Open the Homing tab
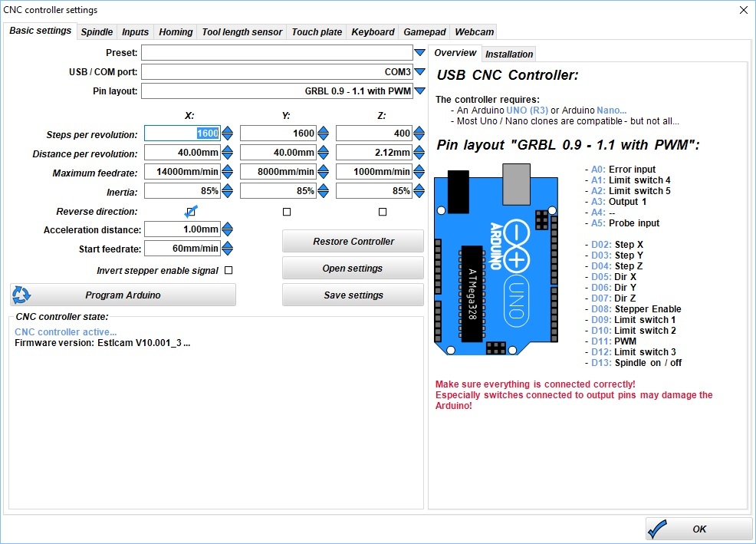This screenshot has height=544, width=756. point(176,32)
